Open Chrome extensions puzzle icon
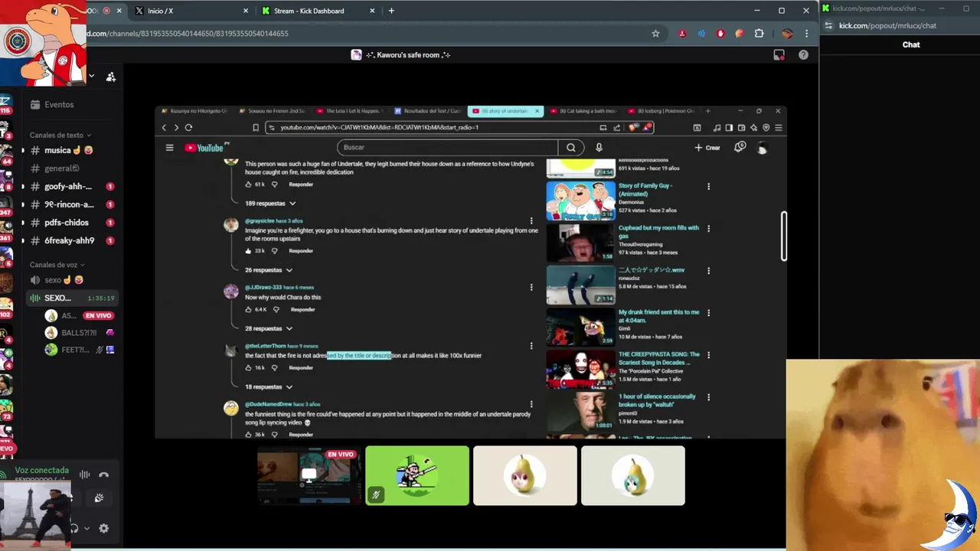The height and width of the screenshot is (551, 980). 759,34
